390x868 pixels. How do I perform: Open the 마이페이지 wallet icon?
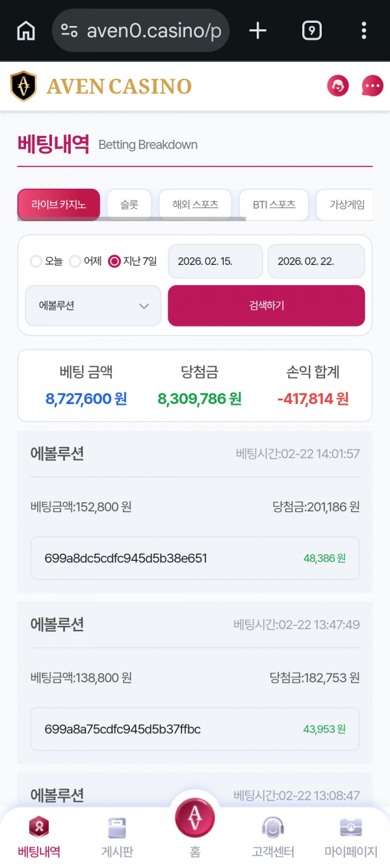(350, 826)
